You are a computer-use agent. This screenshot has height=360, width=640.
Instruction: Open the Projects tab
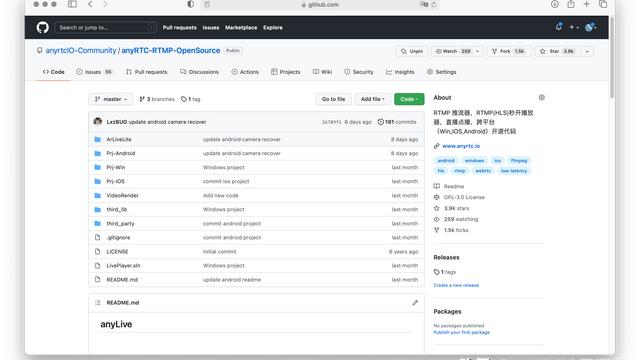[x=285, y=72]
